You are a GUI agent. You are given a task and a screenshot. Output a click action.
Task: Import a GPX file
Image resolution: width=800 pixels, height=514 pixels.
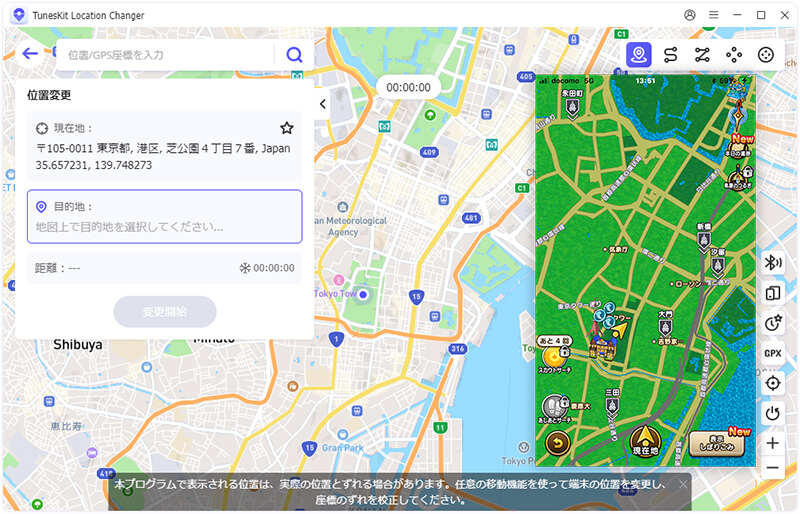pyautogui.click(x=772, y=353)
